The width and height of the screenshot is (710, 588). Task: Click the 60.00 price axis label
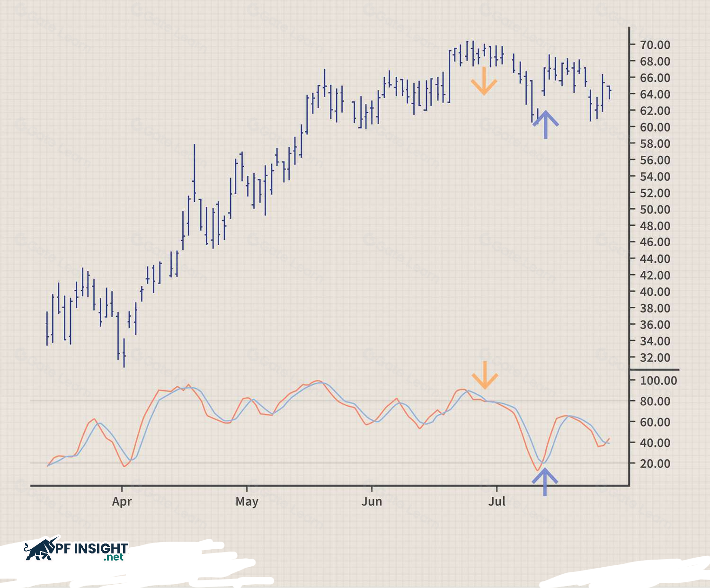[x=655, y=127]
